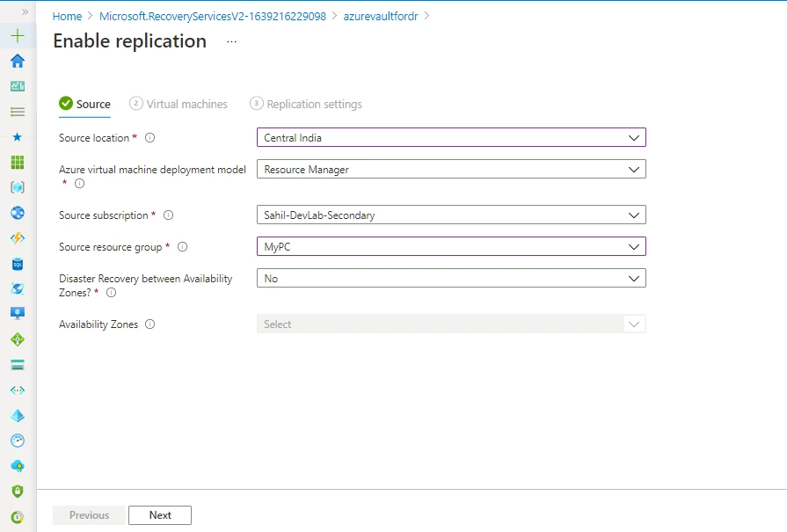Click the azurevaultfordr breadcrumb
Image resolution: width=787 pixels, height=532 pixels.
381,15
